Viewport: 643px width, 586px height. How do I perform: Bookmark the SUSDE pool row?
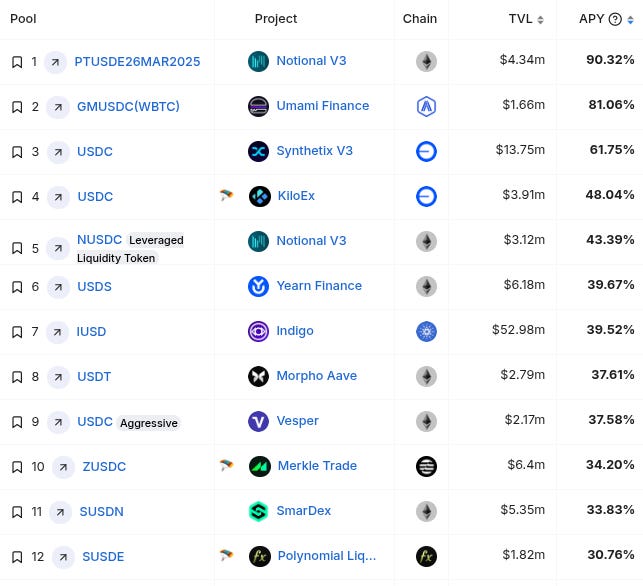[17, 557]
